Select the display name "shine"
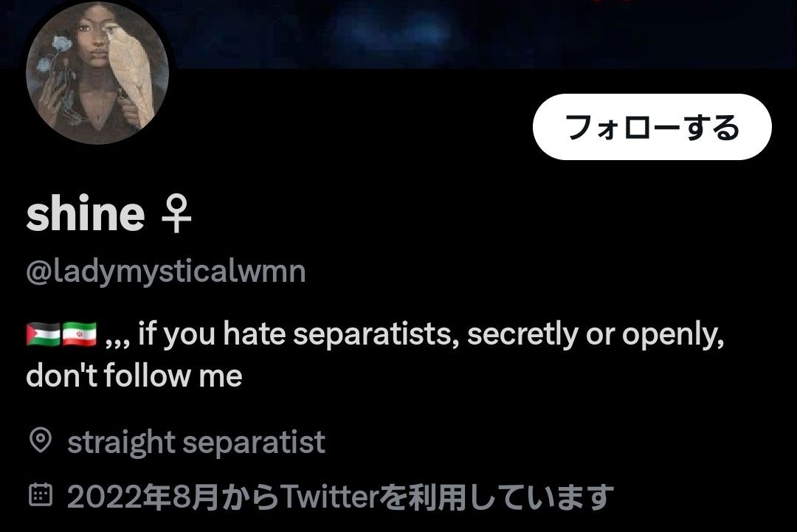 [x=86, y=213]
